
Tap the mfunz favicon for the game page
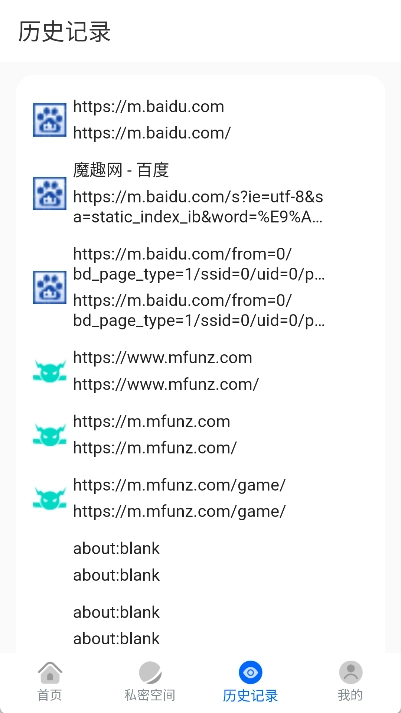[50, 498]
